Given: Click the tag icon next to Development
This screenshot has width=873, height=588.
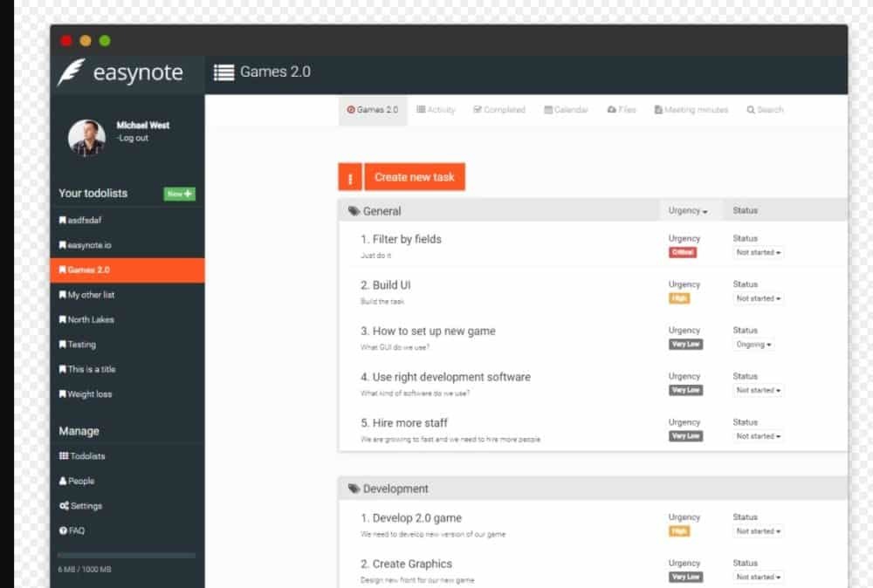Looking at the screenshot, I should click(354, 489).
